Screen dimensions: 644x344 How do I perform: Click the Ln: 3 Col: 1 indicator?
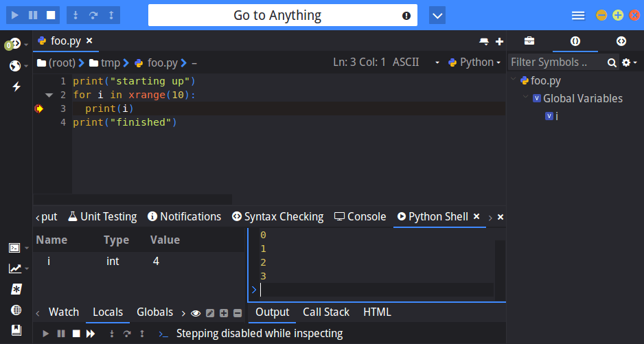(x=359, y=62)
